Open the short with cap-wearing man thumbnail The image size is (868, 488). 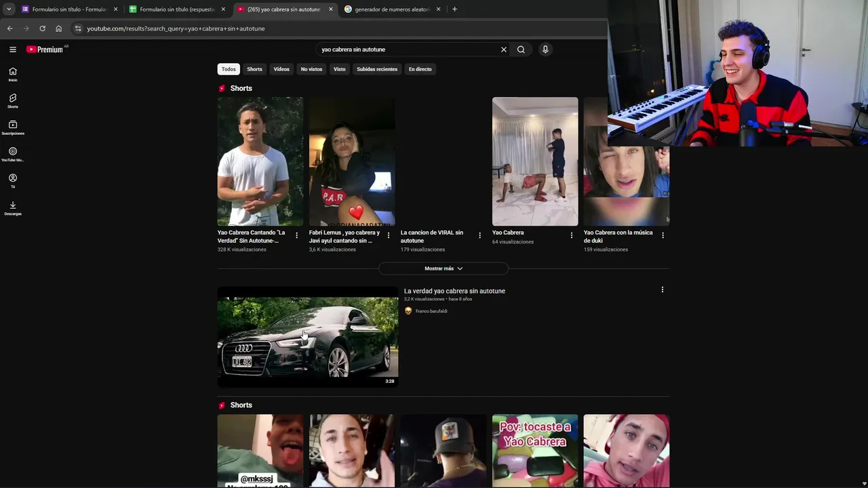(443, 451)
